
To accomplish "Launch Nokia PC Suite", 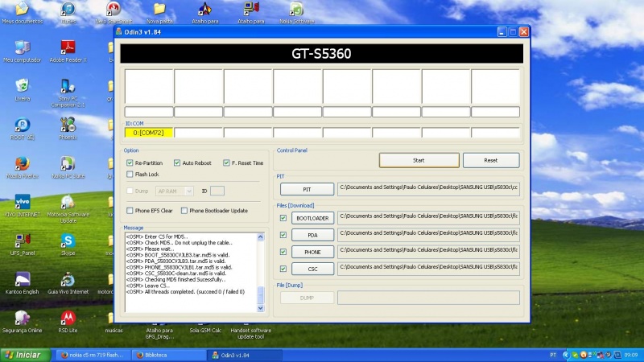I will (68, 167).
